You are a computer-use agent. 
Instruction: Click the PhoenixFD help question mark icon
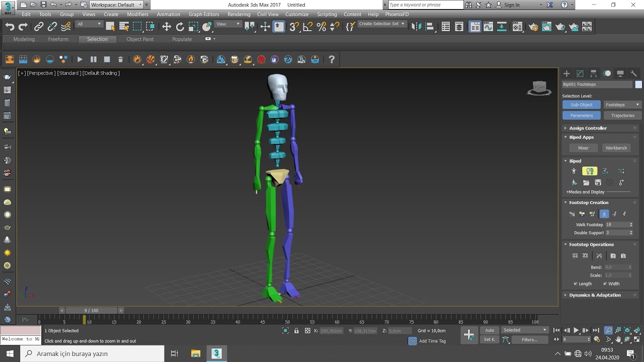(332, 59)
